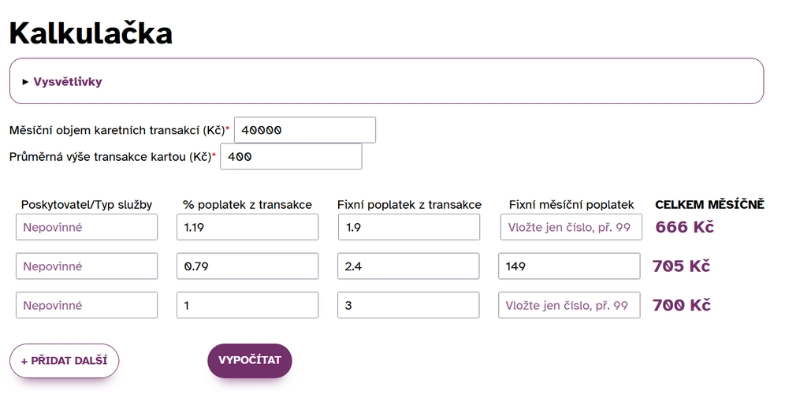Screen dimensions: 800x400
Task: Edit third row percent fee field with 1
Action: (247, 305)
